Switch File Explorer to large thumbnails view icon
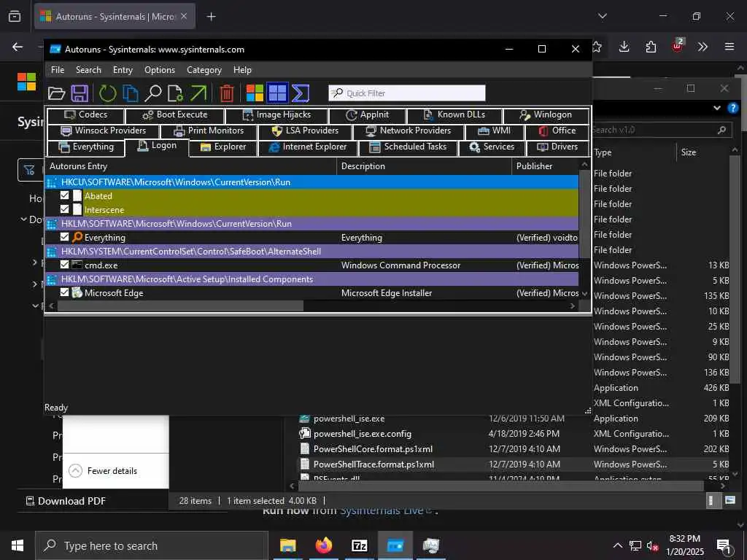747x560 pixels. 729,500
